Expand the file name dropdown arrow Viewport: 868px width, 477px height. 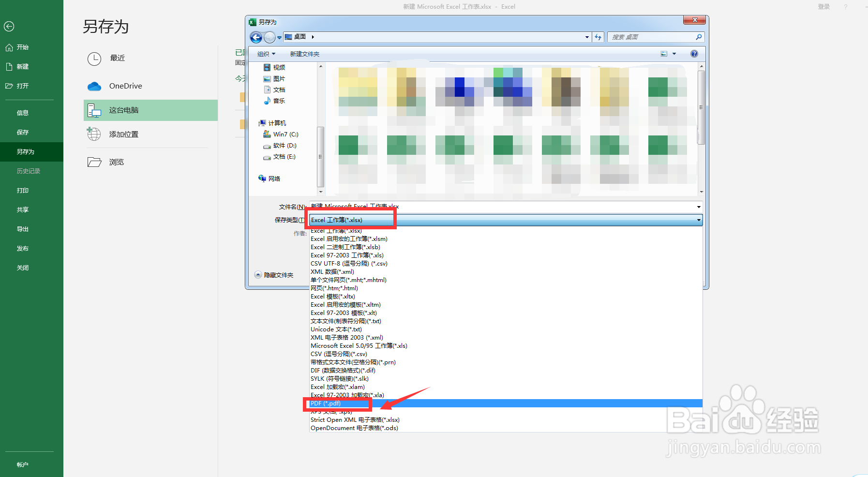click(x=699, y=207)
